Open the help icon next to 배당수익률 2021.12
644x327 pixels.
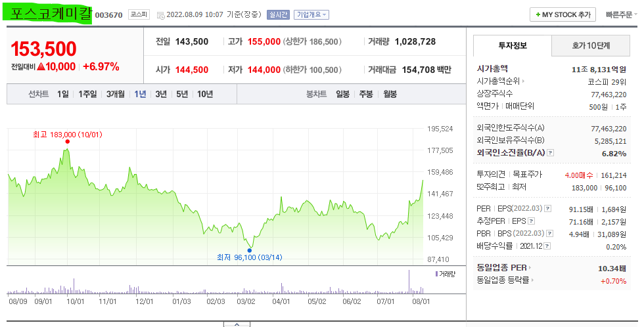pos(547,246)
